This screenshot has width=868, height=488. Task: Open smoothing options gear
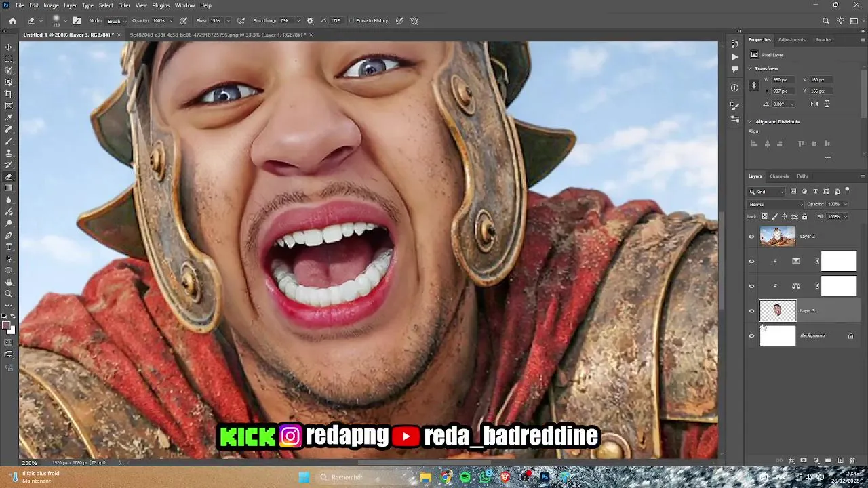pos(310,21)
